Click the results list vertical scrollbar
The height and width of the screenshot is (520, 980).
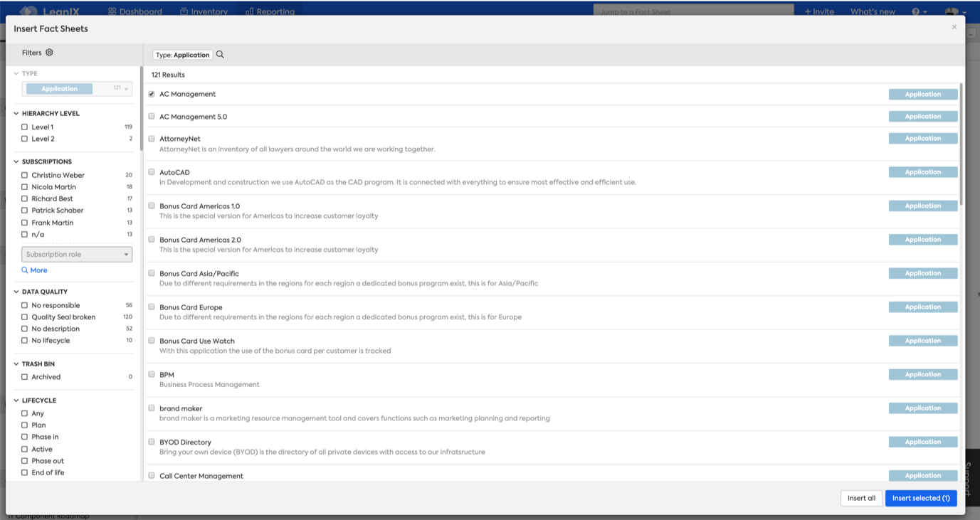[x=961, y=144]
